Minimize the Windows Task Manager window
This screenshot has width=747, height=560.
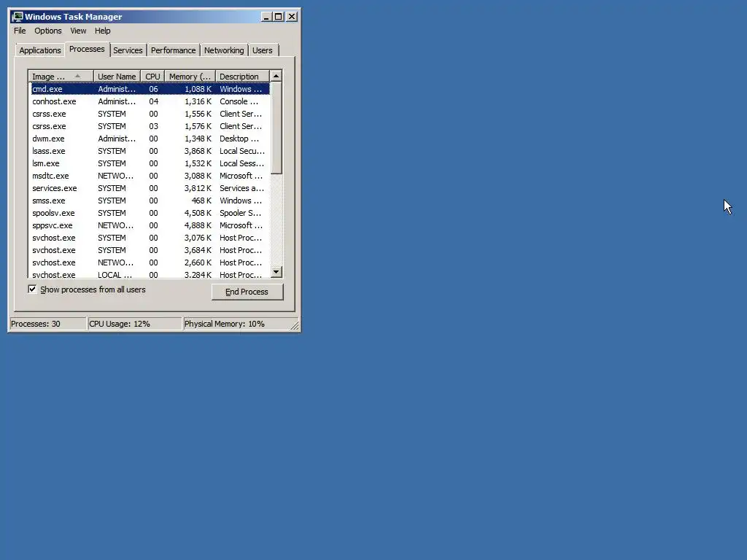[267, 17]
